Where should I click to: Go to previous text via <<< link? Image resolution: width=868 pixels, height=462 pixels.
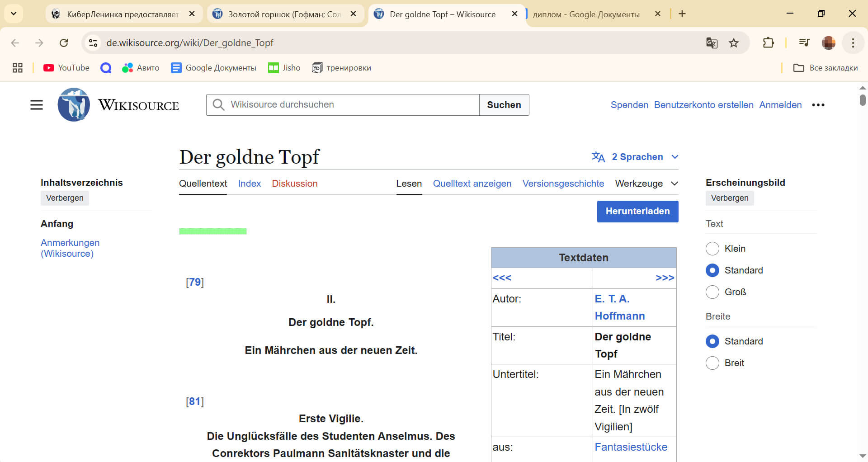502,278
